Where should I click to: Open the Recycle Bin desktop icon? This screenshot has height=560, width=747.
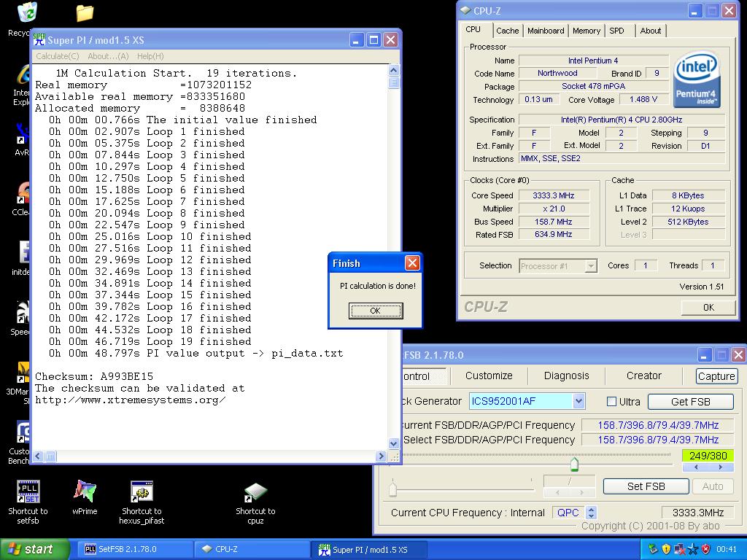point(27,13)
